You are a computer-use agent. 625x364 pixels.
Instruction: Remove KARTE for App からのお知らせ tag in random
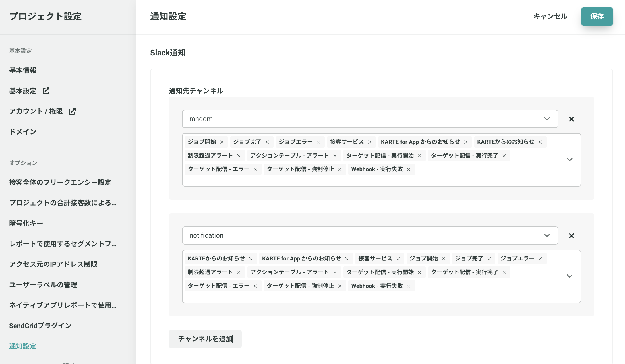466,142
